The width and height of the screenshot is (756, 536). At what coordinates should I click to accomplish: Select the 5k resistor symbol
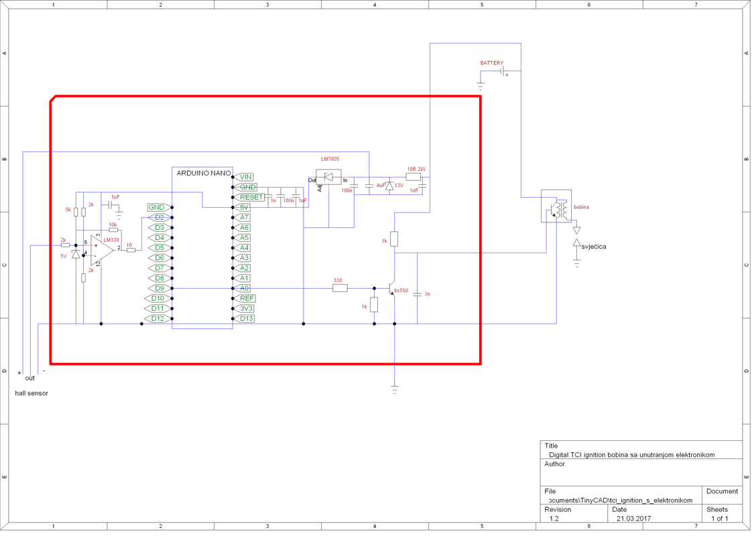(x=76, y=212)
